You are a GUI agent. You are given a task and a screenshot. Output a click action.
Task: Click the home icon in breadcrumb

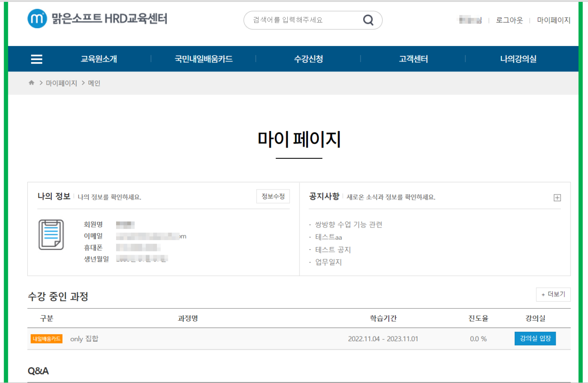pyautogui.click(x=31, y=83)
